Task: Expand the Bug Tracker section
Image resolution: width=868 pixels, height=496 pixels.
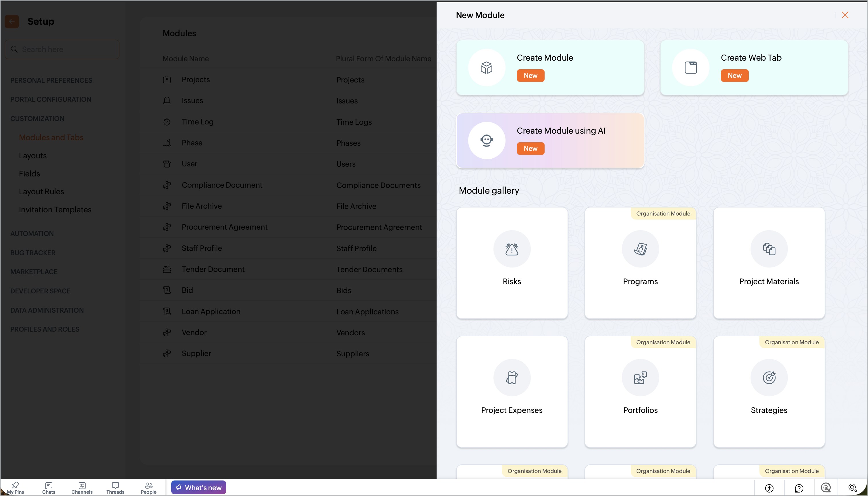Action: tap(33, 253)
